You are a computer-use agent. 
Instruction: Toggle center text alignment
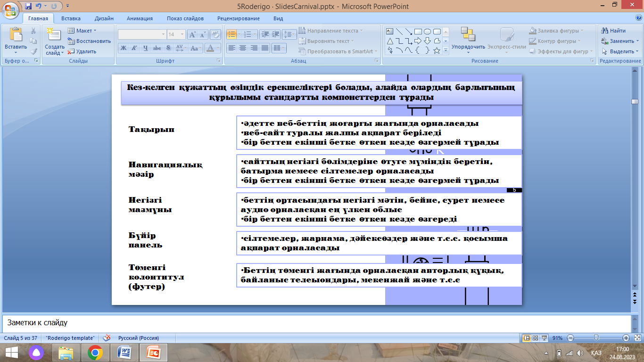pos(243,48)
